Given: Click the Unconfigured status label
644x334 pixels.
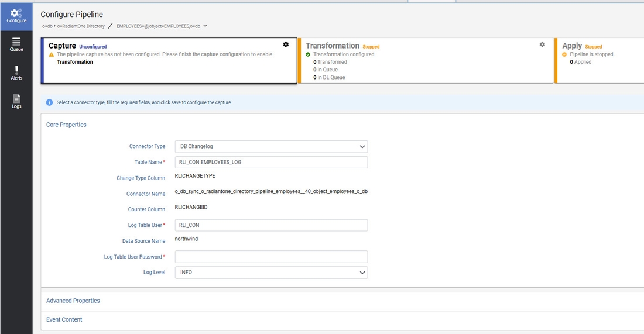Looking at the screenshot, I should (x=93, y=47).
